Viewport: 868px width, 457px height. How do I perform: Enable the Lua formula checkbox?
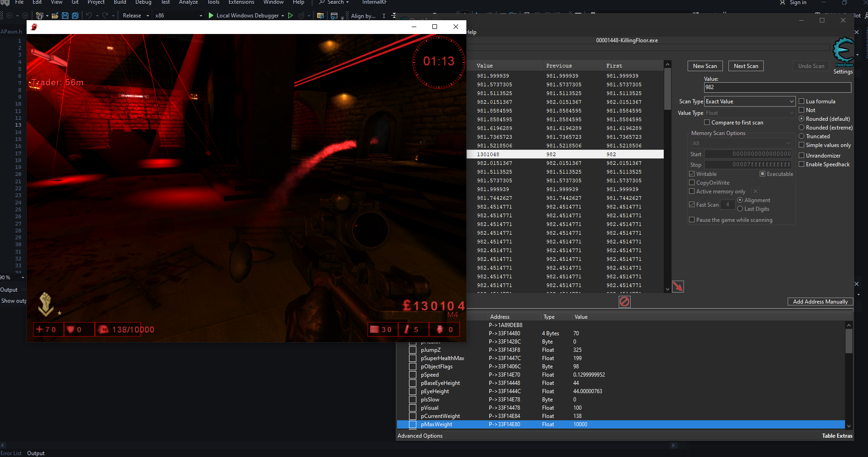coord(801,101)
